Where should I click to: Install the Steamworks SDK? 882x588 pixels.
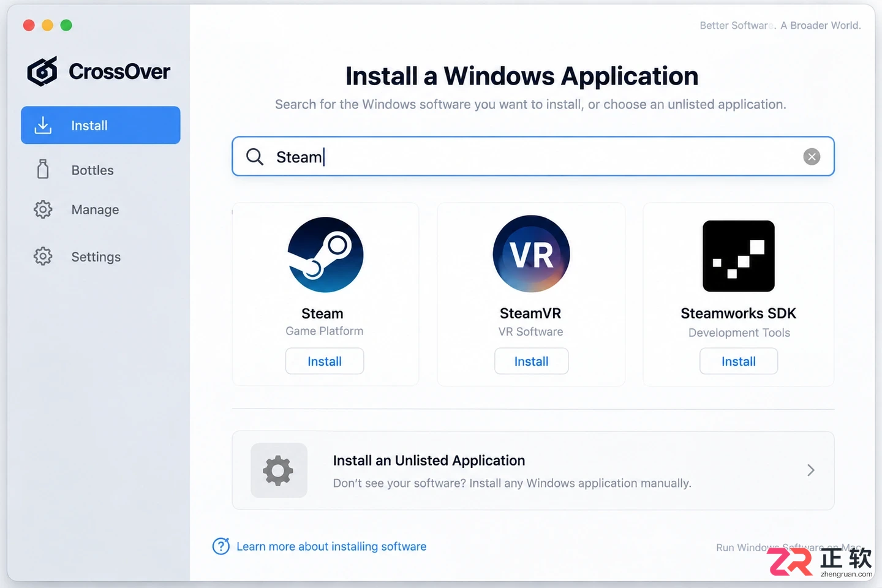739,361
